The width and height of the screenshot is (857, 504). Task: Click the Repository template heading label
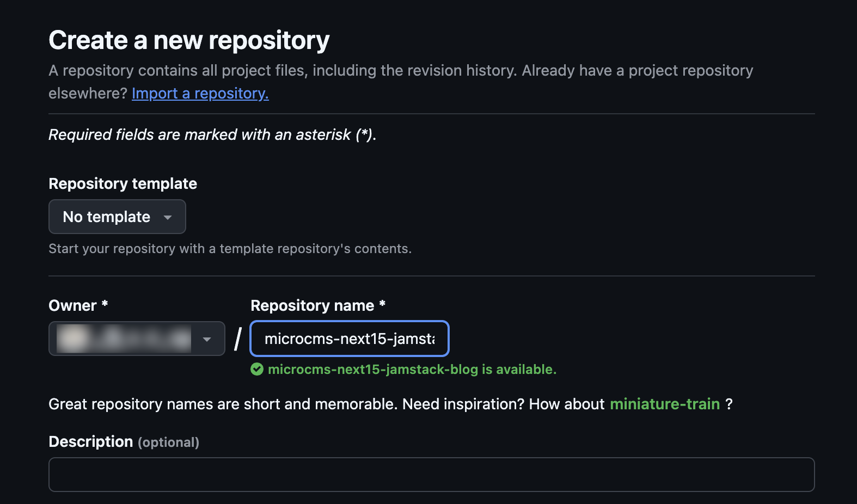tap(123, 184)
